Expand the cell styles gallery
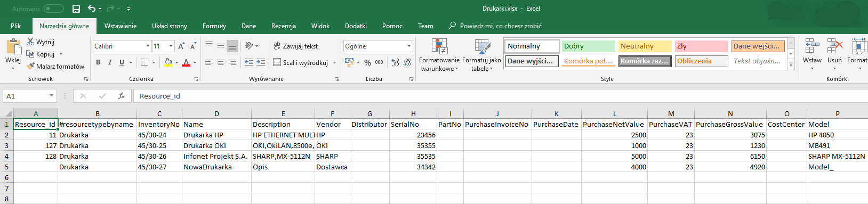Image resolution: width=868 pixels, height=204 pixels. 791,65
